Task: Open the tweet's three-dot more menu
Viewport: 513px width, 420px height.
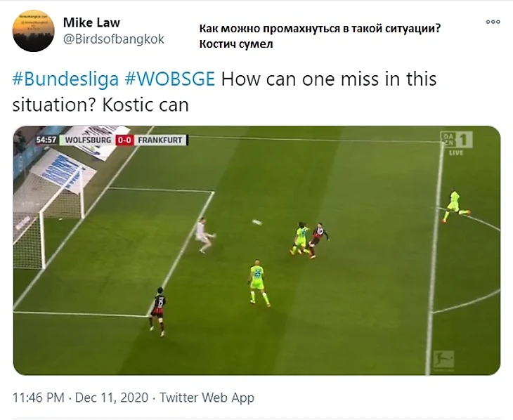Action: coord(493,22)
